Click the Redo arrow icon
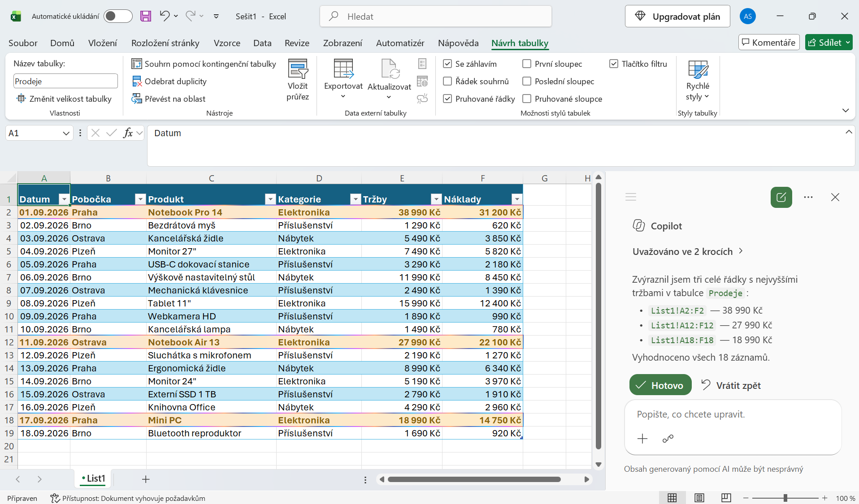 pos(191,16)
